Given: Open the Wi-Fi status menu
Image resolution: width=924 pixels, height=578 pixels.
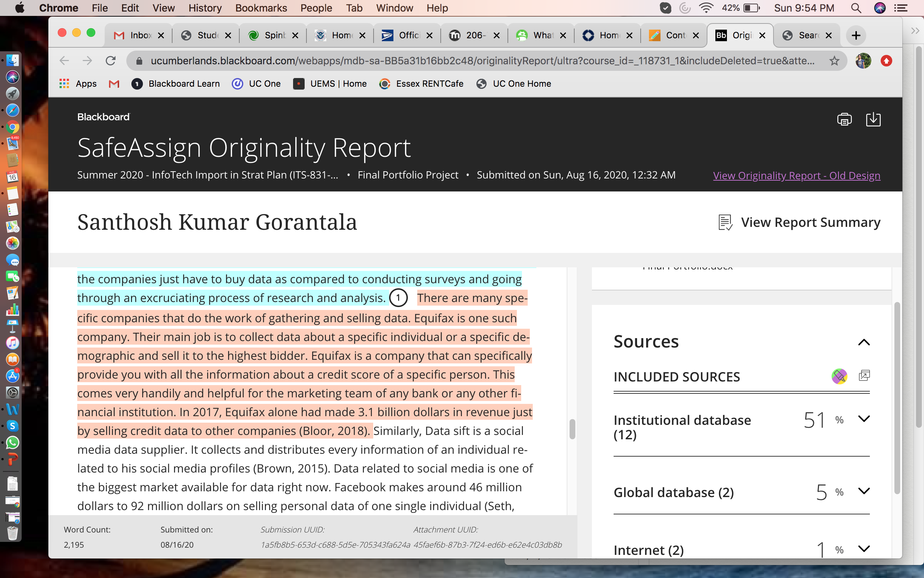Looking at the screenshot, I should 706,8.
